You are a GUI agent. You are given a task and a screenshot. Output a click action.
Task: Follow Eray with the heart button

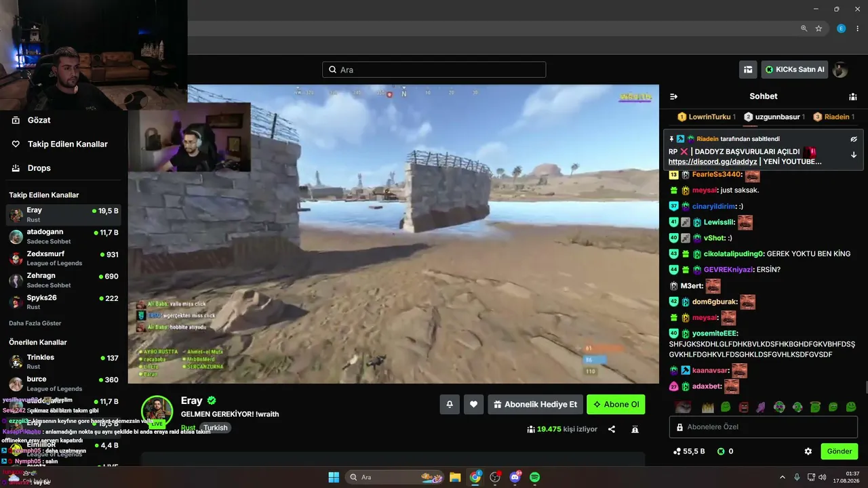pyautogui.click(x=473, y=405)
